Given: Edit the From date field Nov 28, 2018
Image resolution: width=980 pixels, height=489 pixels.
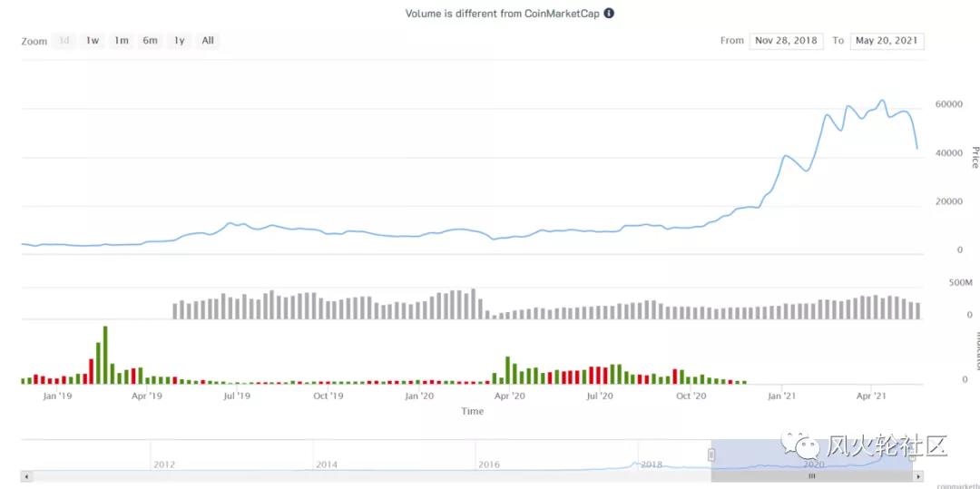Looking at the screenshot, I should (x=786, y=41).
